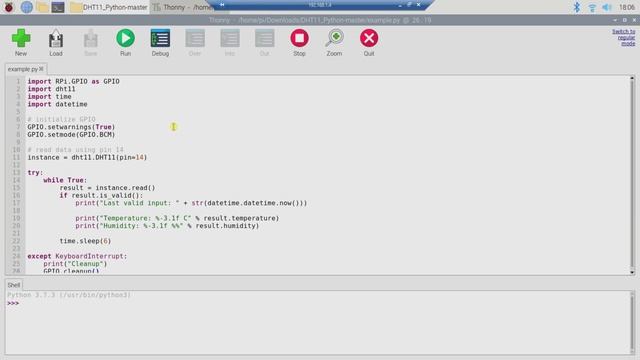Open Zoom magnifier tool
The height and width of the screenshot is (360, 640).
[334, 42]
